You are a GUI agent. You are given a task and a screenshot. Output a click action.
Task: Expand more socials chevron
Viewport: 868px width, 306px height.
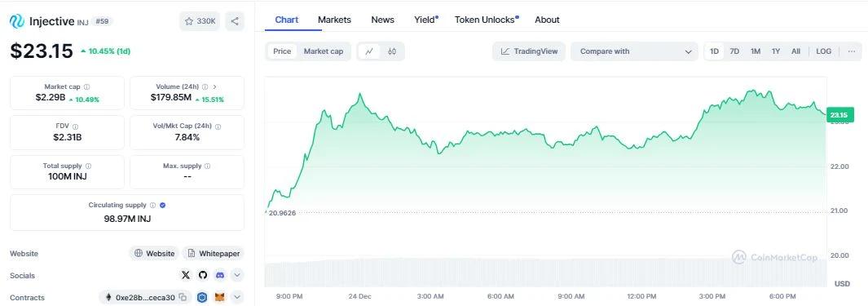237,275
